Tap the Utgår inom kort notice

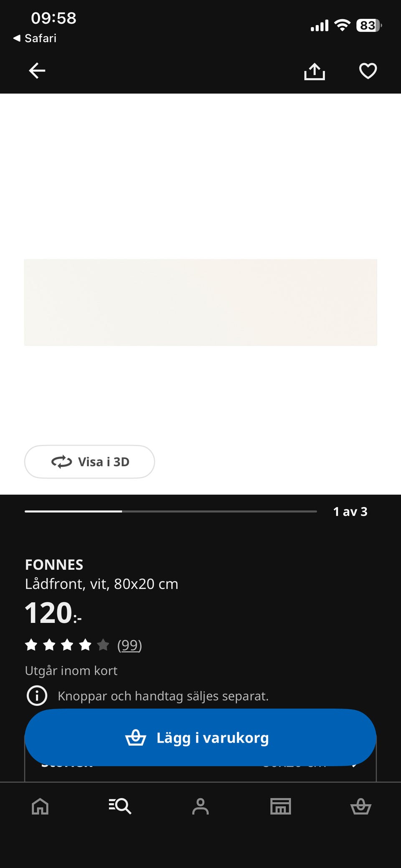point(71,670)
